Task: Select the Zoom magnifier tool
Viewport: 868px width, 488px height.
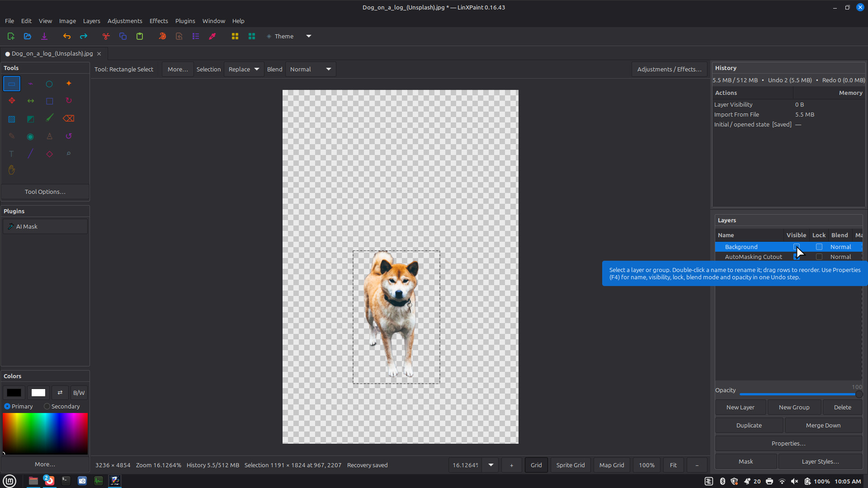Action: (69, 154)
